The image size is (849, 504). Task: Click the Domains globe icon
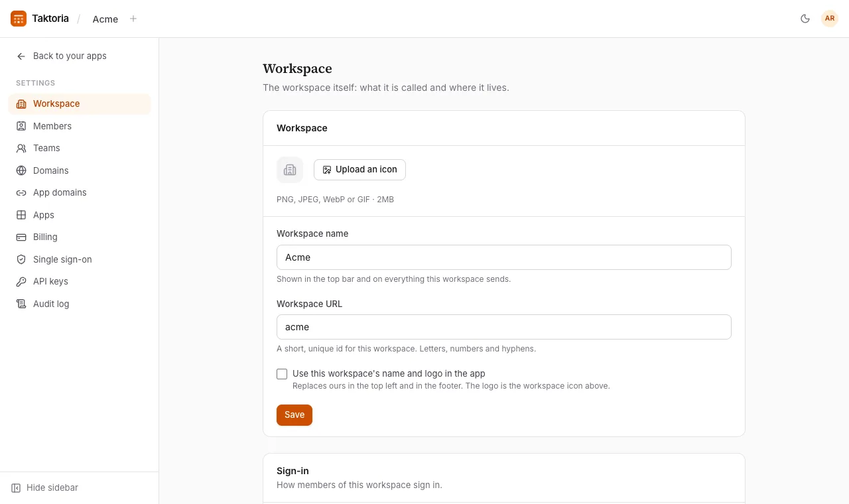coord(21,170)
